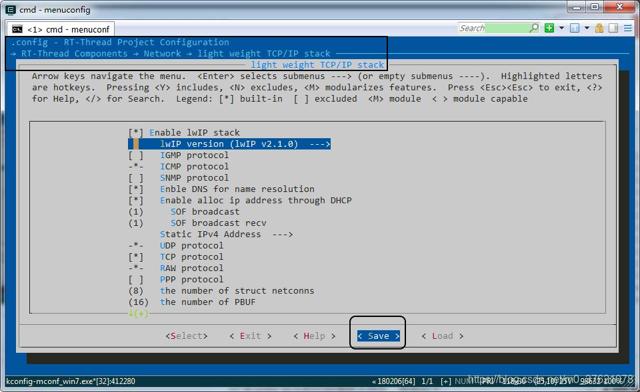Click the 1/1 console counter in status bar
Image resolution: width=640 pixels, height=392 pixels.
pyautogui.click(x=427, y=381)
